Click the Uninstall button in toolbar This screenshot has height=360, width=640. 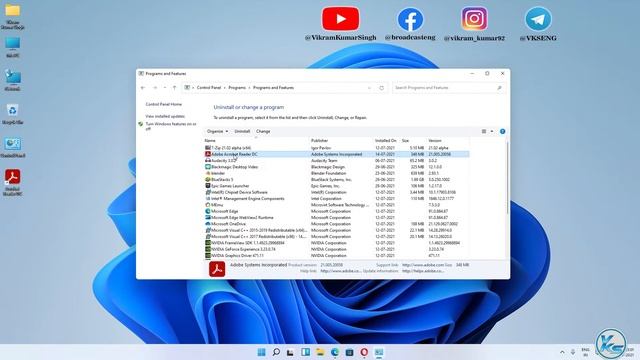[242, 131]
